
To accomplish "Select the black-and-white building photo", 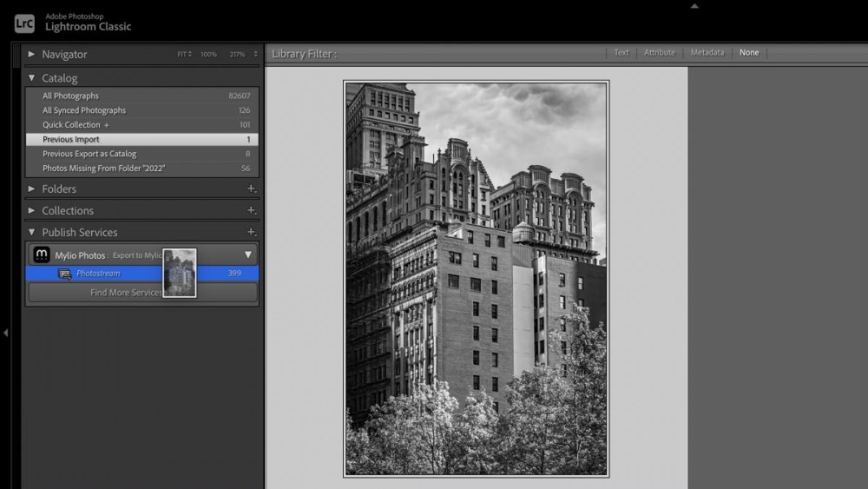I will 476,279.
